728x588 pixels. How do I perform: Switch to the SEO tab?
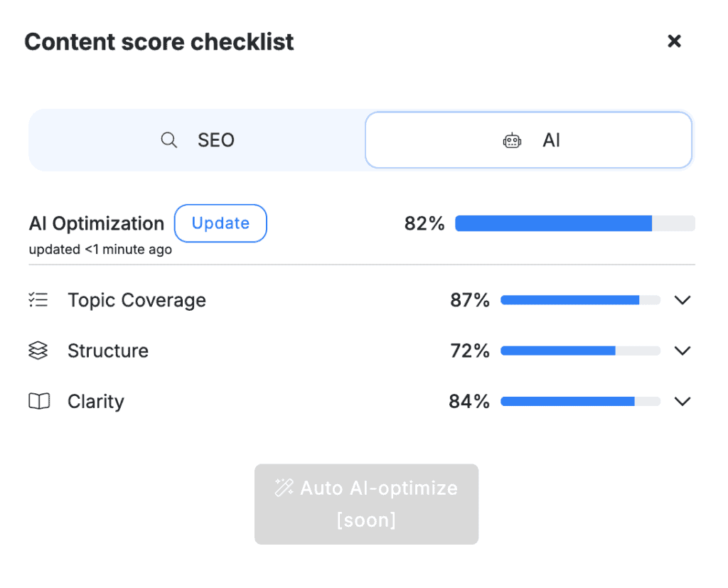click(x=197, y=140)
